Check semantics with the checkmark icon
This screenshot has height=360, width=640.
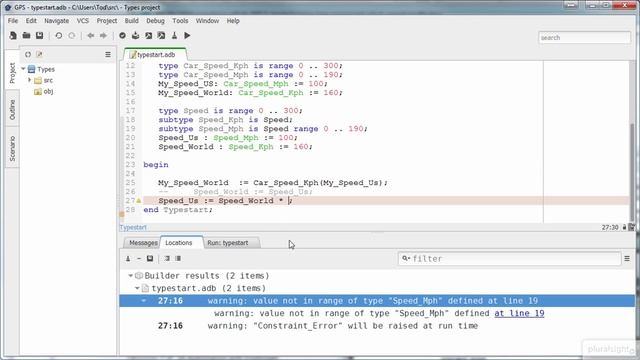pyautogui.click(x=122, y=36)
